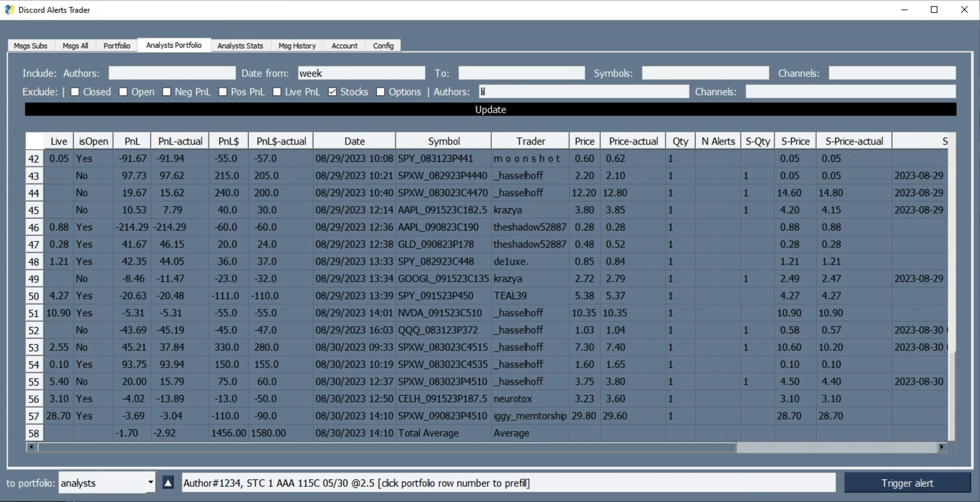Minimize the application window
The width and height of the screenshot is (980, 502).
(904, 9)
